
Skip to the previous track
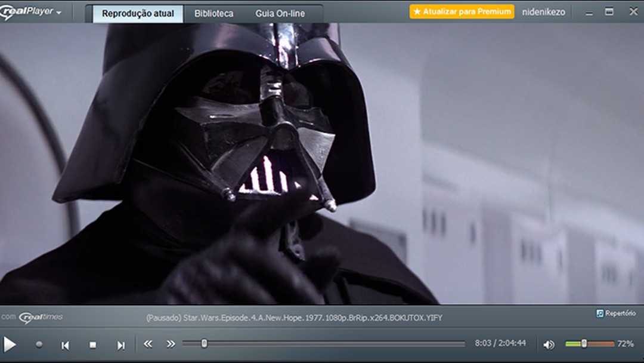(x=66, y=344)
